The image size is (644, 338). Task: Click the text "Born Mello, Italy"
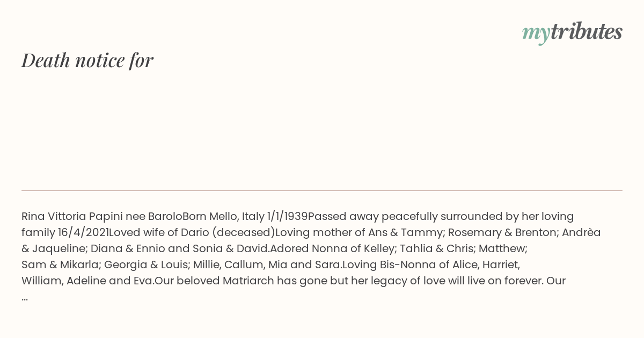(x=223, y=216)
